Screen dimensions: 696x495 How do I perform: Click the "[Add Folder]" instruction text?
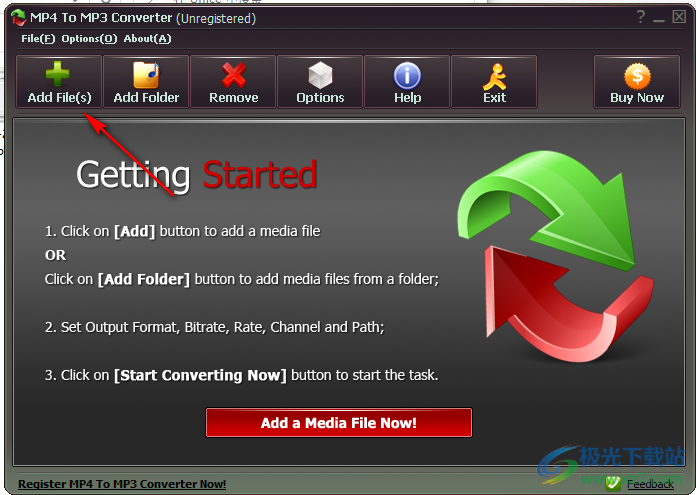tap(144, 279)
